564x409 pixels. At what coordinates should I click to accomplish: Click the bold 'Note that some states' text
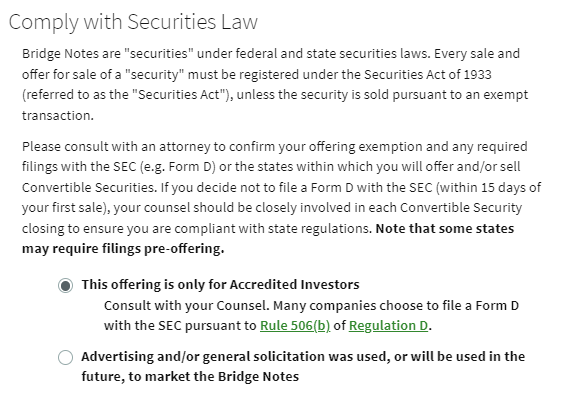tap(445, 228)
